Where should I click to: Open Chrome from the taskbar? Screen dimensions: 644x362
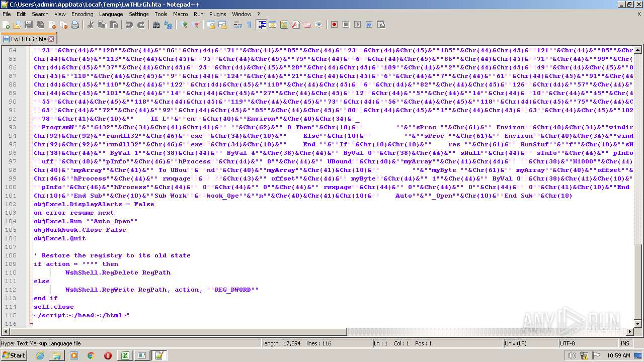(x=91, y=355)
